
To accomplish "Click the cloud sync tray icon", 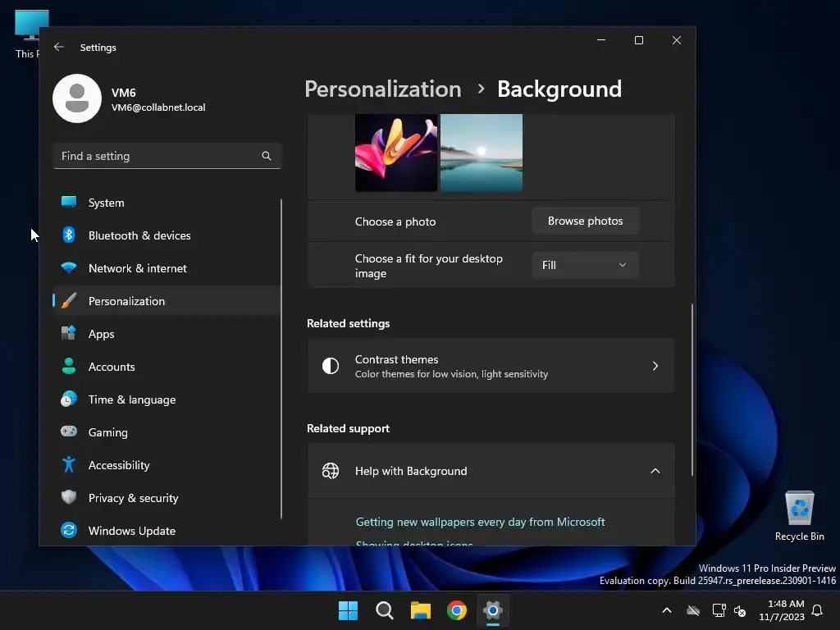I will point(693,610).
